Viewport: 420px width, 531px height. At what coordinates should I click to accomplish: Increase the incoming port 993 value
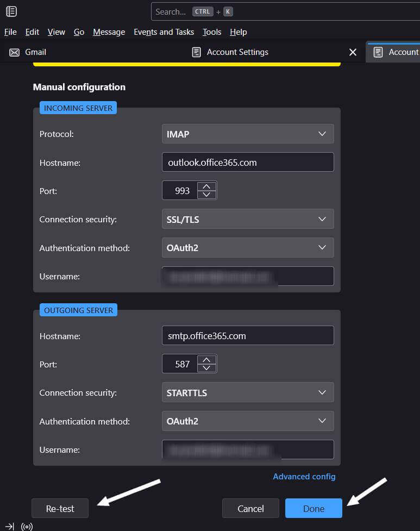pyautogui.click(x=206, y=186)
